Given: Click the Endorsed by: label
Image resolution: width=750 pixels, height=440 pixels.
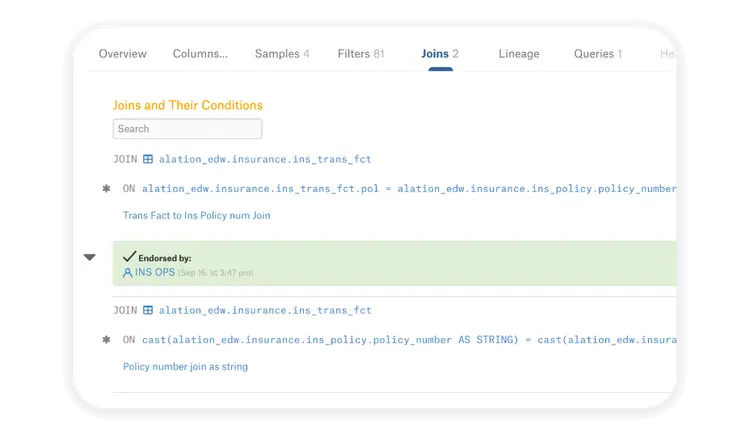Looking at the screenshot, I should coord(165,258).
